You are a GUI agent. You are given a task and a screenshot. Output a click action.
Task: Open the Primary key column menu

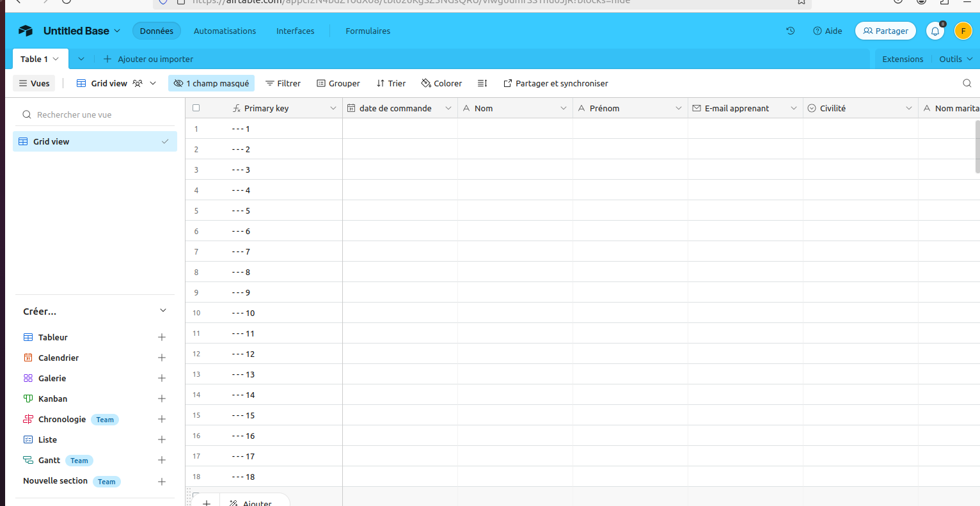(333, 108)
